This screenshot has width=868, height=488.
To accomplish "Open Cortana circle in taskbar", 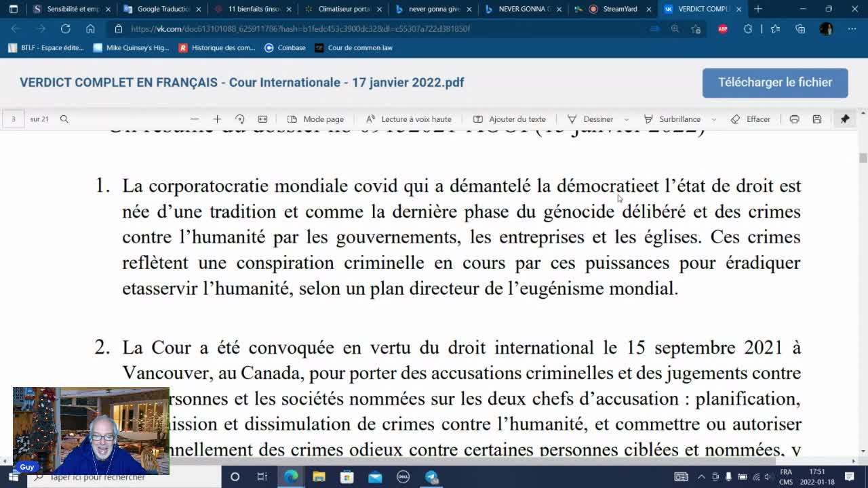I will click(235, 477).
